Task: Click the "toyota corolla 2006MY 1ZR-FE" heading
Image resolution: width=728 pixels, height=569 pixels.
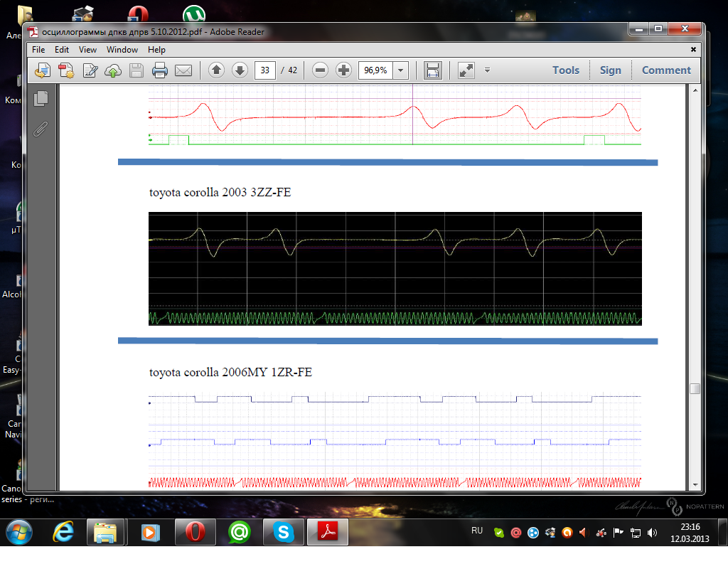Action: coord(231,372)
